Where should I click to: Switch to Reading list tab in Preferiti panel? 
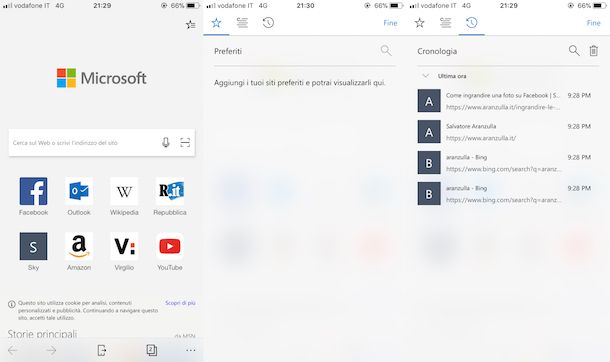pos(242,23)
